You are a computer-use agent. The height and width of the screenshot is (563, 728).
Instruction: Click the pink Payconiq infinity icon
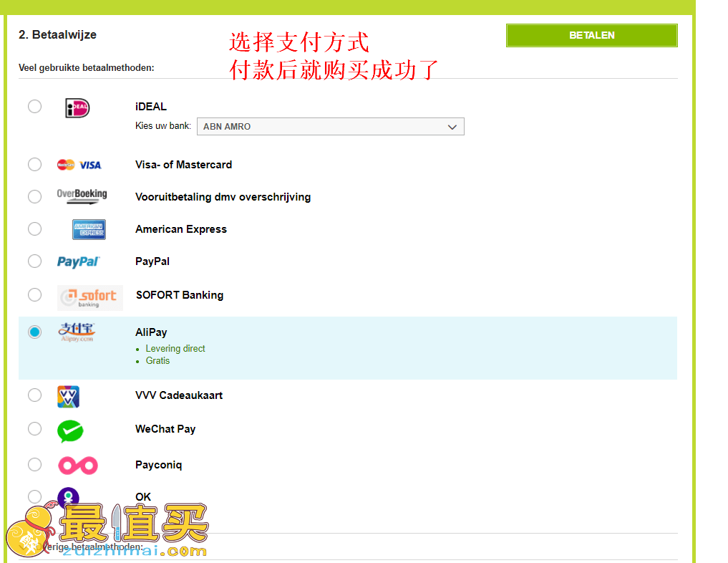tap(78, 466)
